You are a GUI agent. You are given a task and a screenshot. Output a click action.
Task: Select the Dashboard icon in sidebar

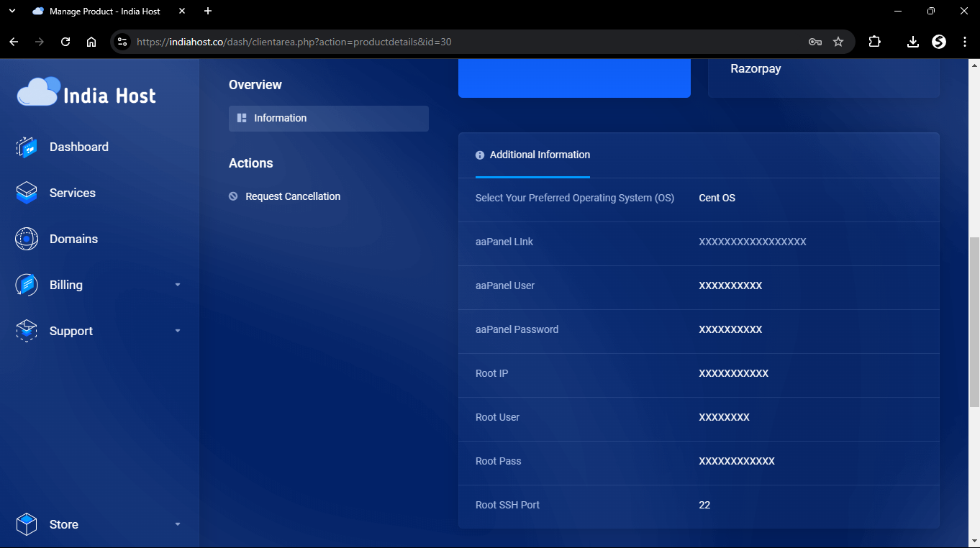pos(26,147)
